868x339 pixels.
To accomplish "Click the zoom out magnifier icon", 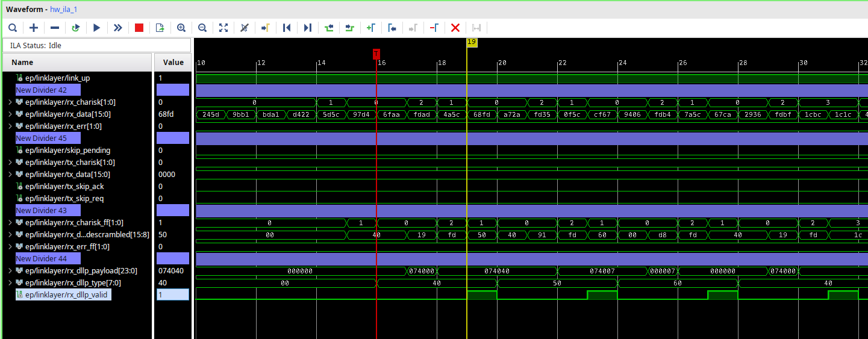I will click(202, 28).
